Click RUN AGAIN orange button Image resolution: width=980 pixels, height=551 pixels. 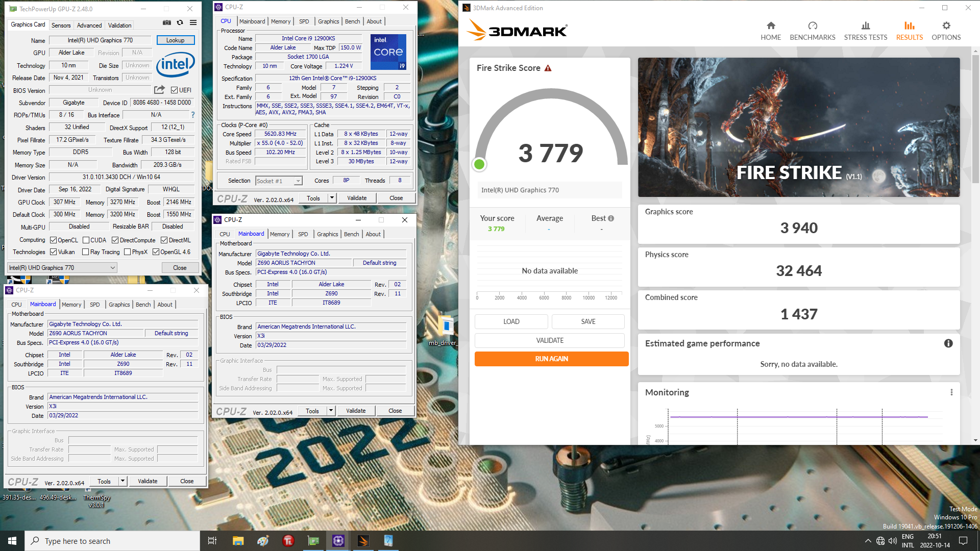point(551,359)
